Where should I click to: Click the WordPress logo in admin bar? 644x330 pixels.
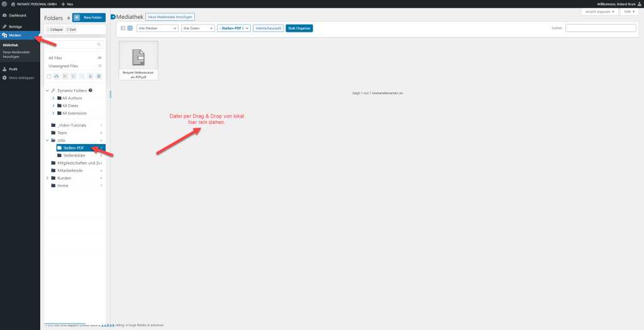4,4
